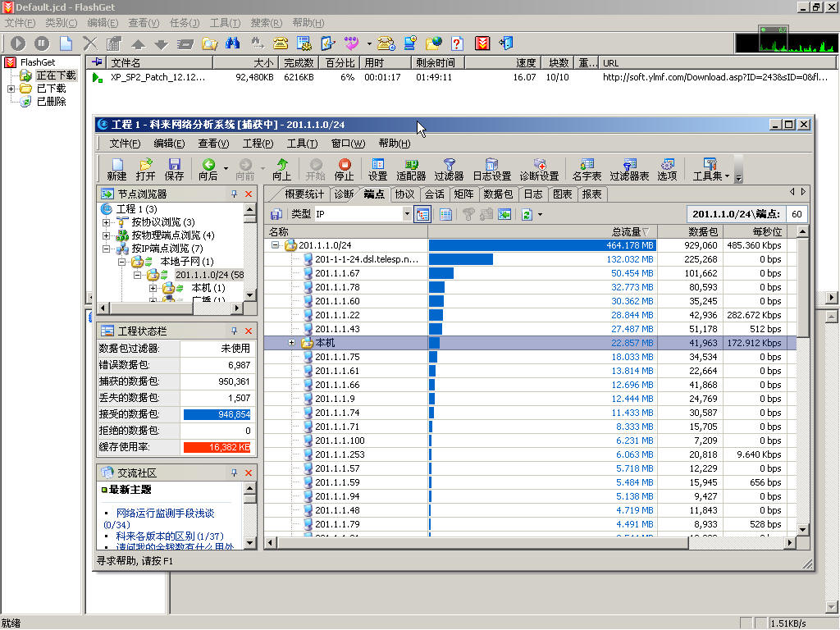
Task: Expand the 本机 row in endpoint list
Action: click(x=291, y=343)
